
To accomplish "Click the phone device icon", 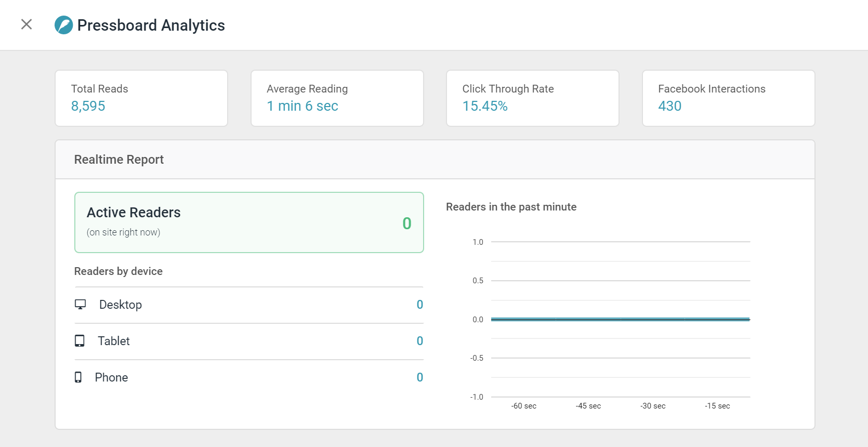I will tap(78, 377).
